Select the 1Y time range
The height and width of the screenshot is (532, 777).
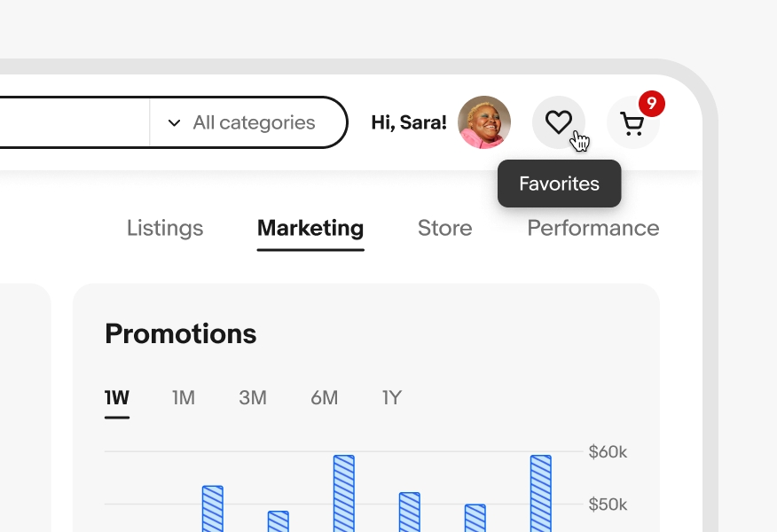(392, 398)
